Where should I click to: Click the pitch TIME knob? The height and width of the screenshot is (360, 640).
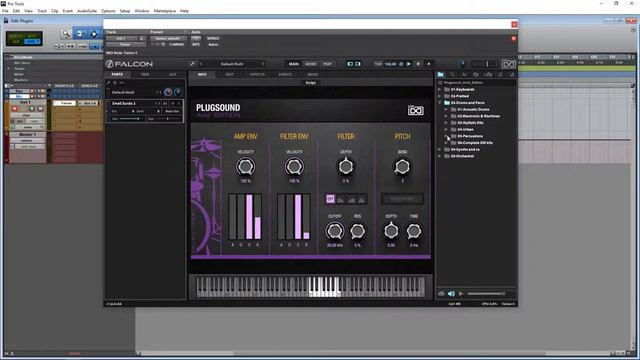413,231
